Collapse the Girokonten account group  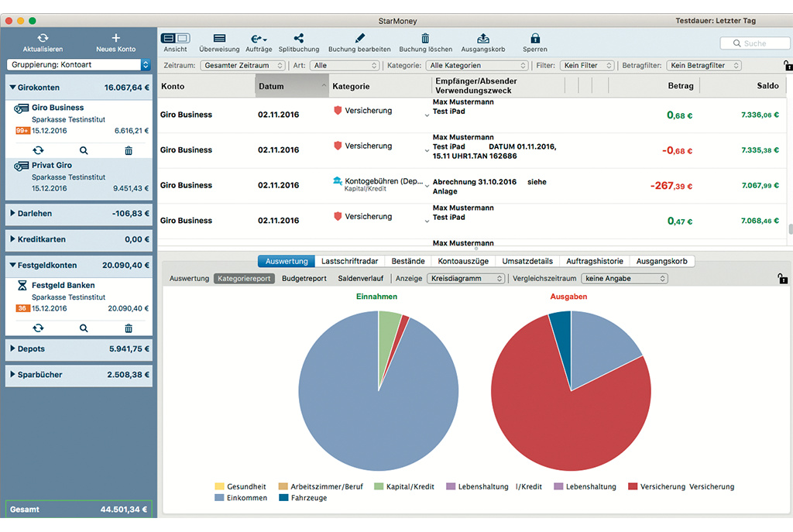click(13, 88)
